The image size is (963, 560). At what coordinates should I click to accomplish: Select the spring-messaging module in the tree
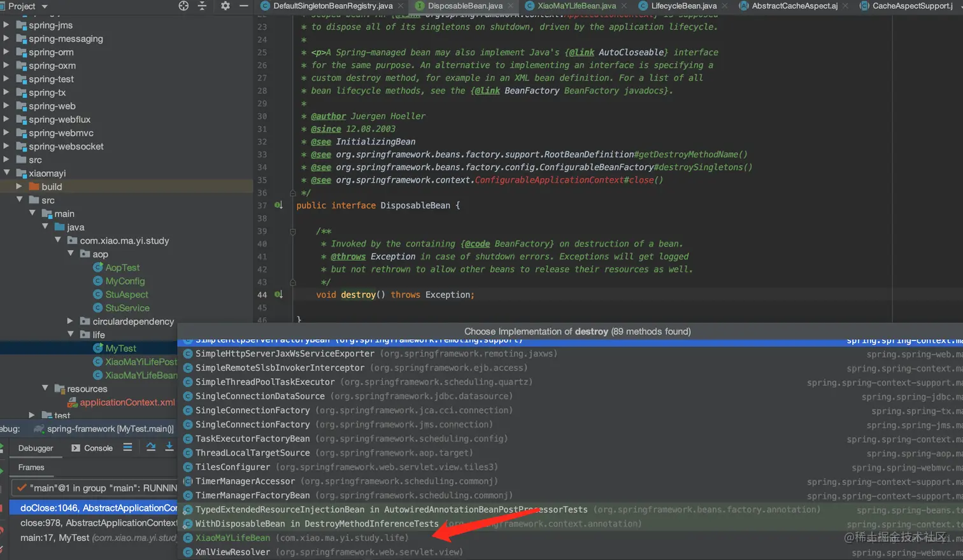(x=66, y=38)
